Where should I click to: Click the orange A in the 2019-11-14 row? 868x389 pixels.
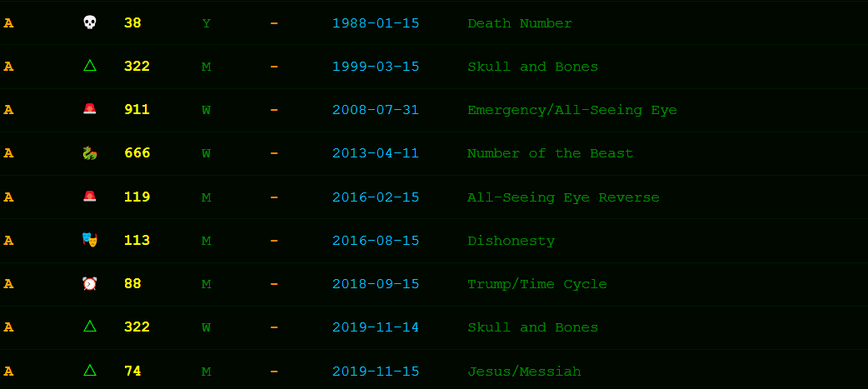(8, 327)
